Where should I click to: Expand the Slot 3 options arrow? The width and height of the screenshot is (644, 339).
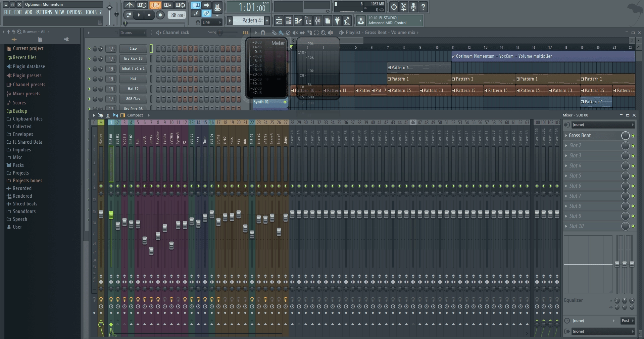coord(566,156)
